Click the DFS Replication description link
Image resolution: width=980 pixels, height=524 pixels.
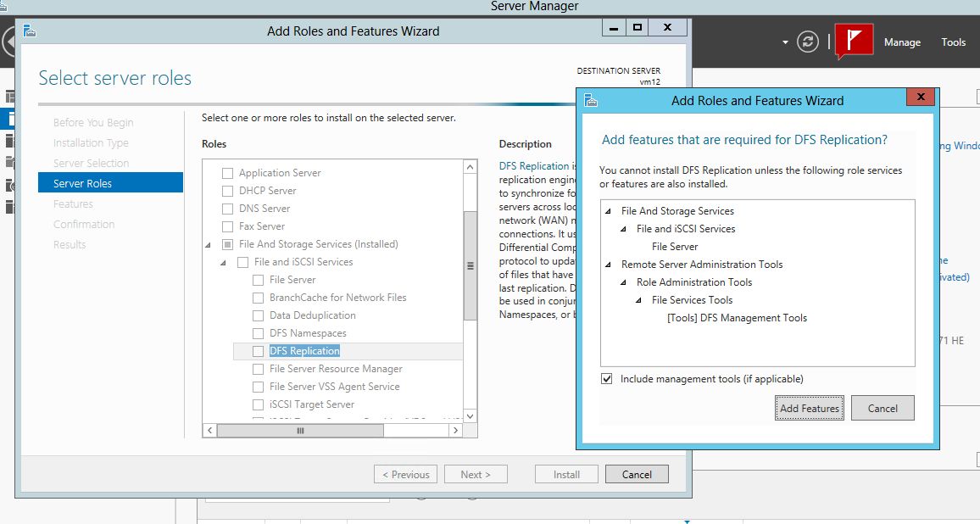[534, 165]
